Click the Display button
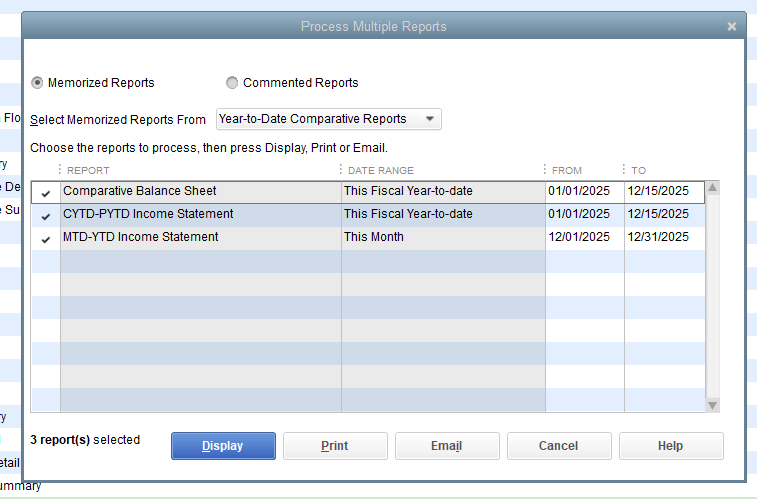This screenshot has width=757, height=499. pos(223,446)
